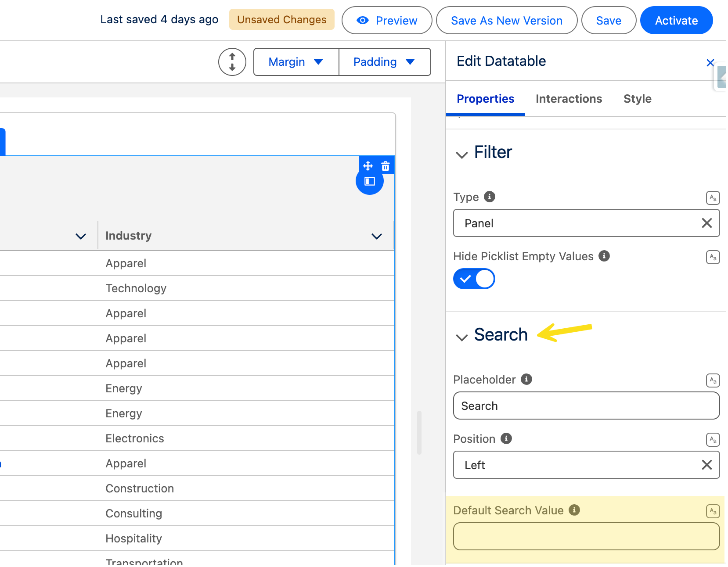Click the height adjust up-down arrows icon
Image resolution: width=728 pixels, height=567 pixels.
coord(232,62)
